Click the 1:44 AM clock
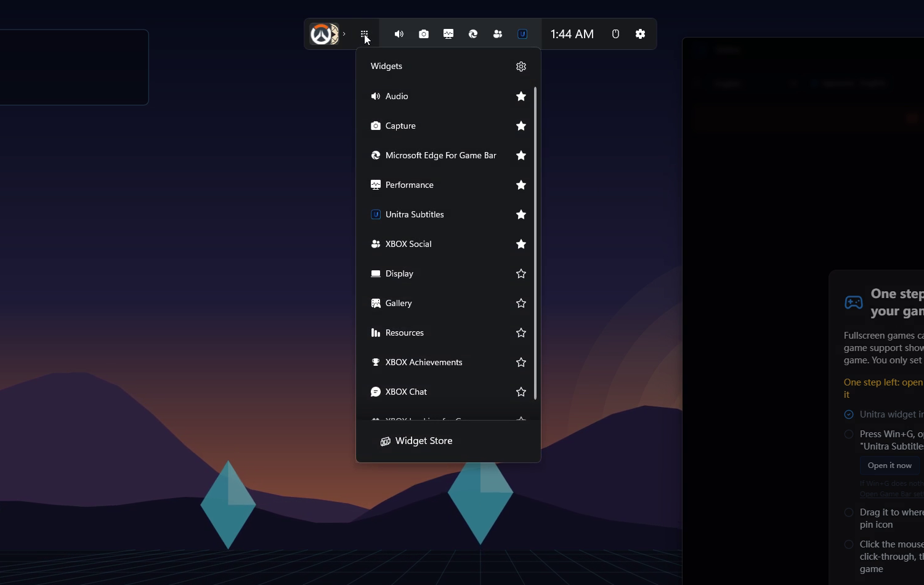 572,34
